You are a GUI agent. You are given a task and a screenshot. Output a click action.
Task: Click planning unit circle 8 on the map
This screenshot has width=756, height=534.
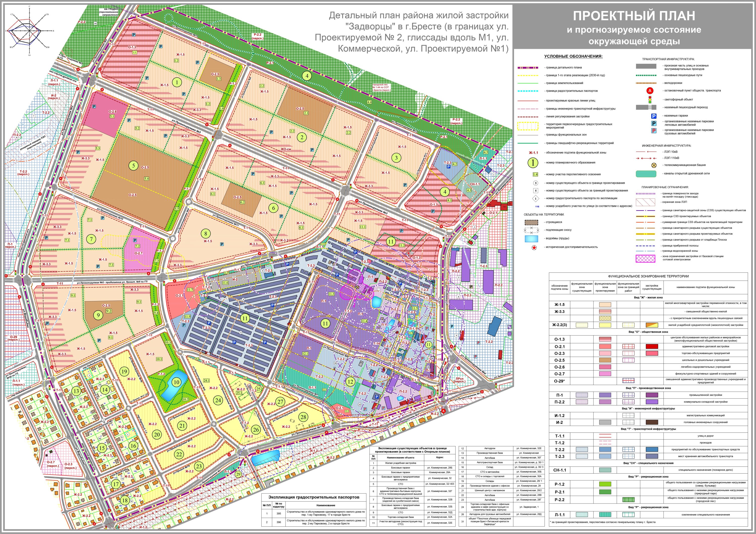pos(205,233)
